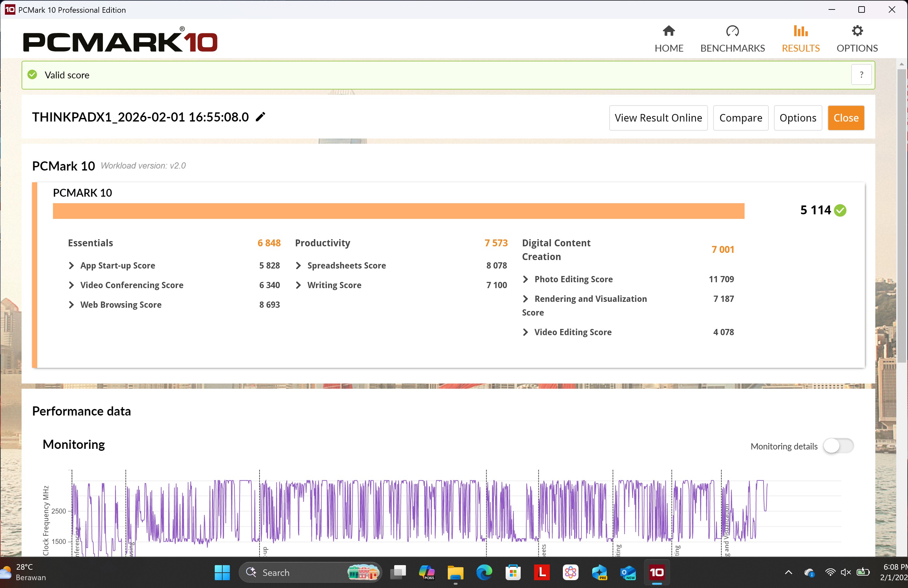Expand App Start-up Score details
Viewport: 908px width, 588px height.
coord(71,265)
